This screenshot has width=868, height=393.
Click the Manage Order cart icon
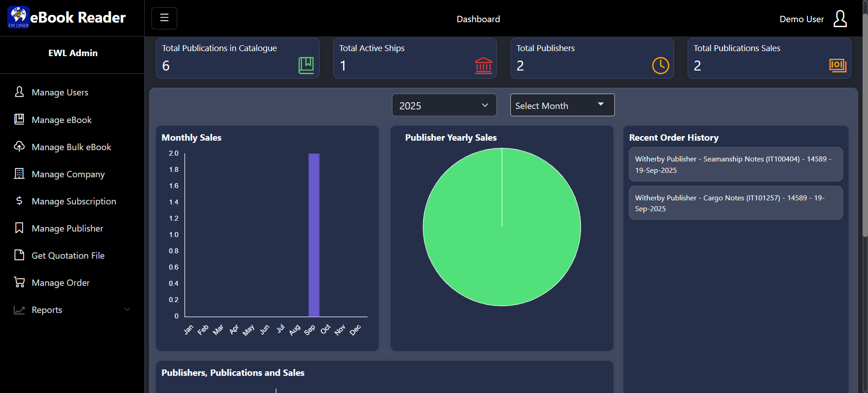(19, 282)
